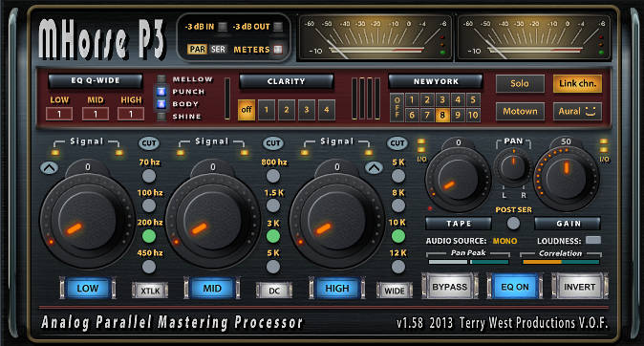Select Clarity preset 2
644x346 pixels.
(287, 110)
